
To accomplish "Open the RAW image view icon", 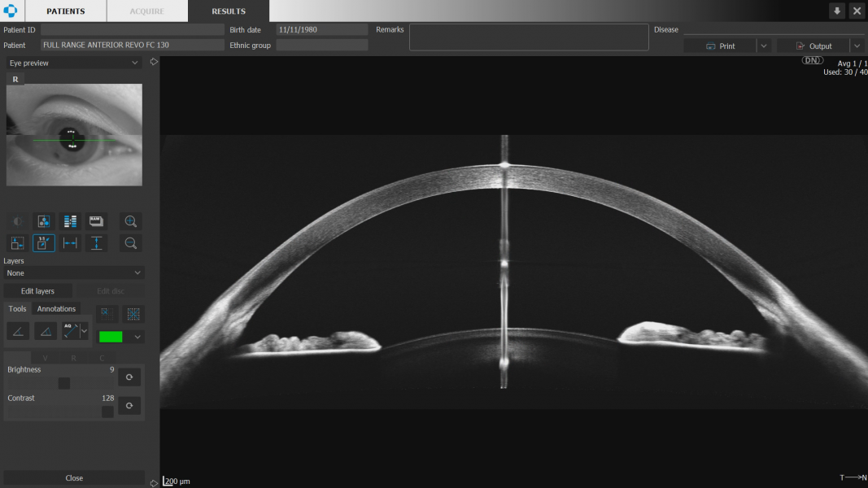I will [97, 221].
